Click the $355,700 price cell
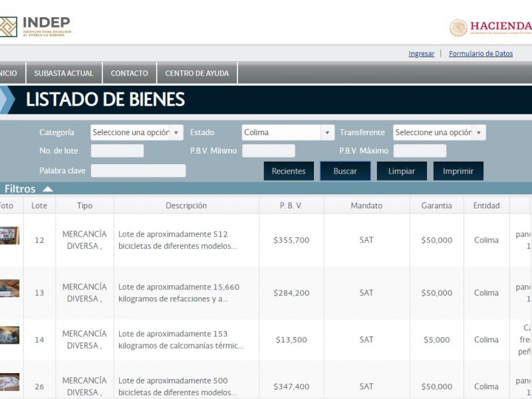Viewport: 532px width, 399px height. point(291,240)
